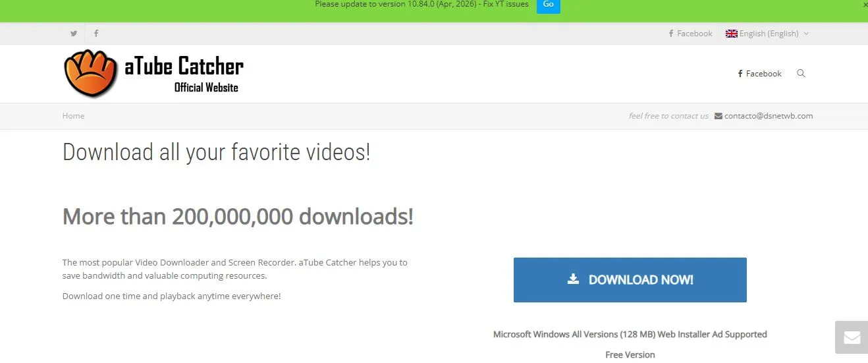Click 'Free Version' text
This screenshot has height=363, width=868.
630,354
